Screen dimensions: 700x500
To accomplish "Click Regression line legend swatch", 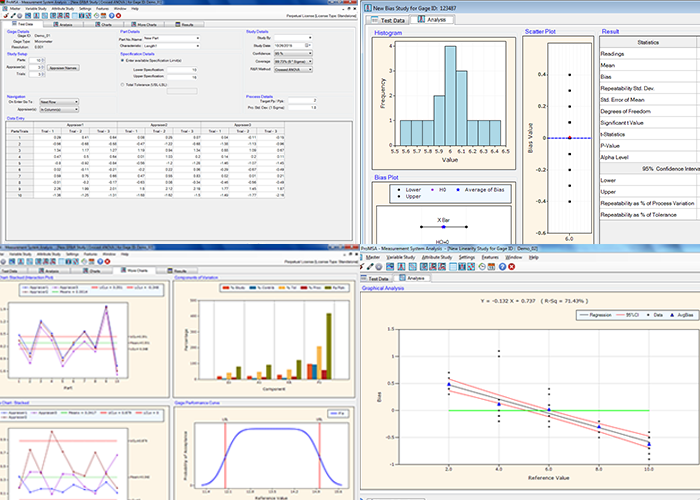I will pyautogui.click(x=584, y=315).
